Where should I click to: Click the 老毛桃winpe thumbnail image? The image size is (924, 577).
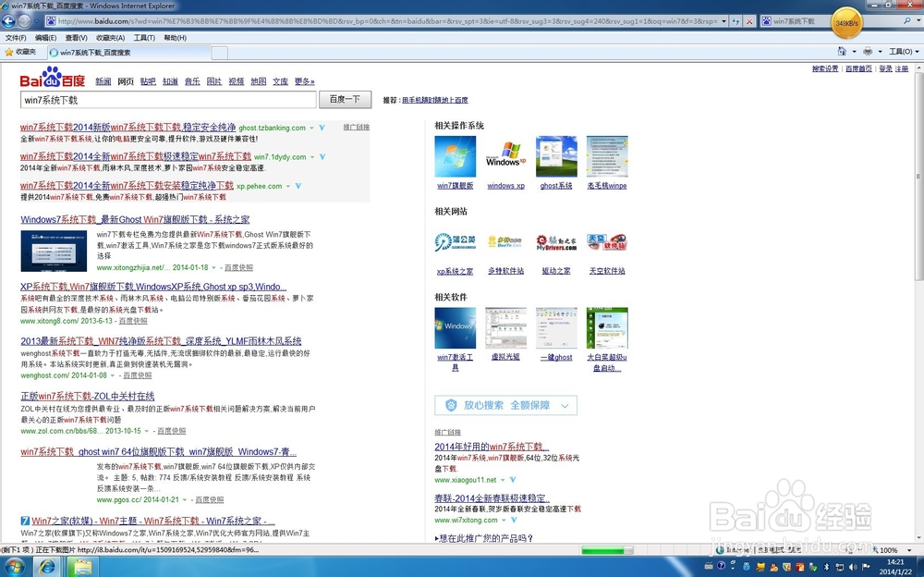607,156
